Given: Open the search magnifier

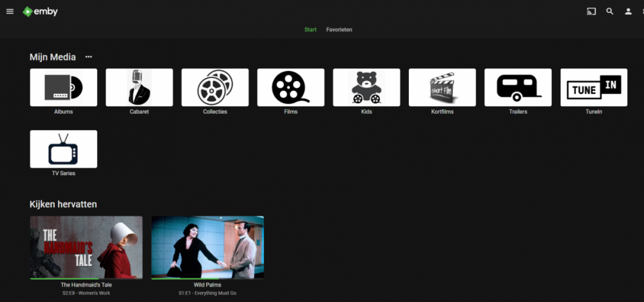Looking at the screenshot, I should tap(610, 12).
